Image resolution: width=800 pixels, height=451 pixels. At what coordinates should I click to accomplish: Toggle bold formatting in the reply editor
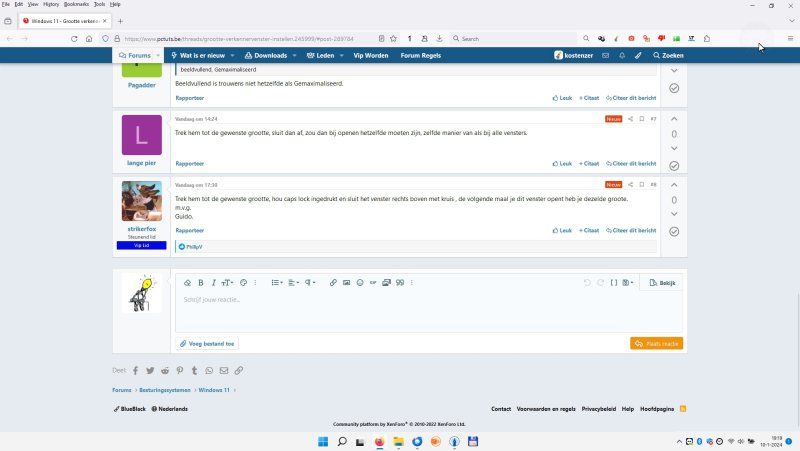[200, 283]
